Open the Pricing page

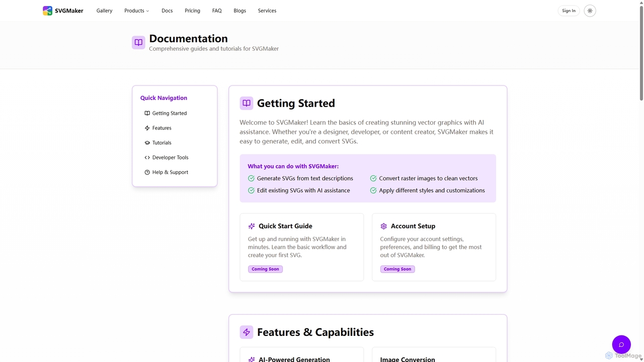(x=192, y=11)
